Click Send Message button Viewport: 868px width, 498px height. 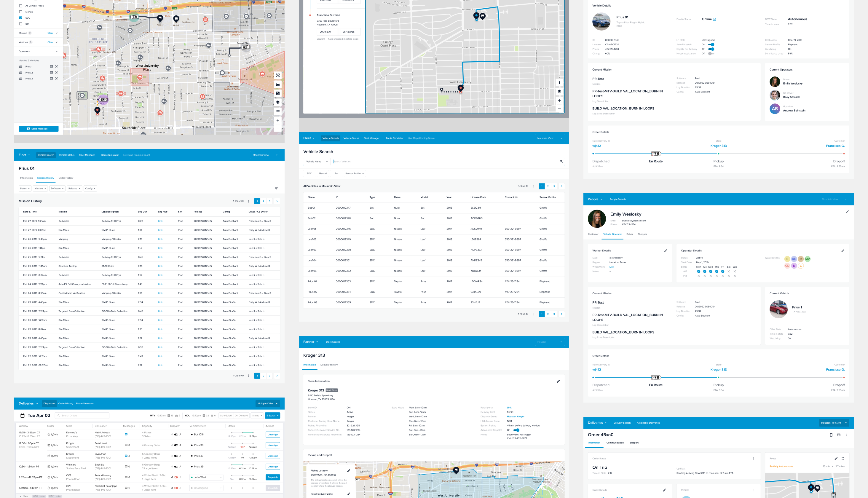point(39,129)
